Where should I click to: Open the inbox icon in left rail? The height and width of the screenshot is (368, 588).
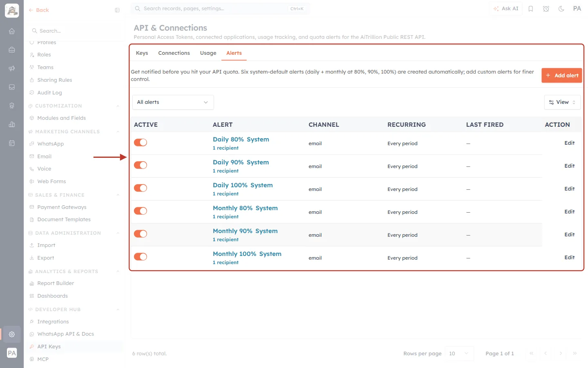[x=12, y=87]
